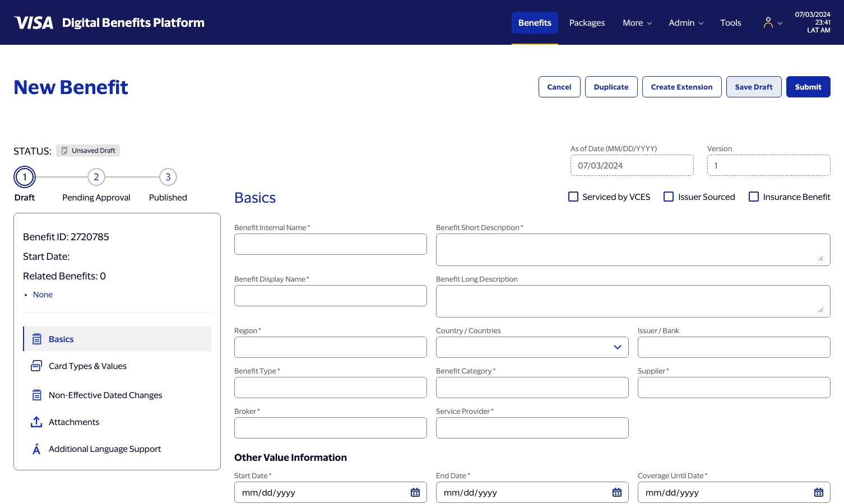Open Tools menu item
The image size is (844, 504).
731,23
